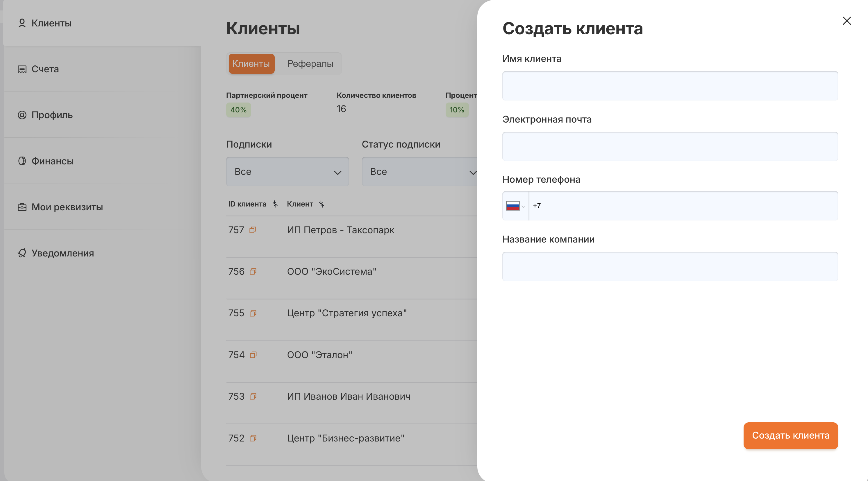The image size is (868, 481).
Task: Copy client ID 753
Action: pyautogui.click(x=253, y=396)
